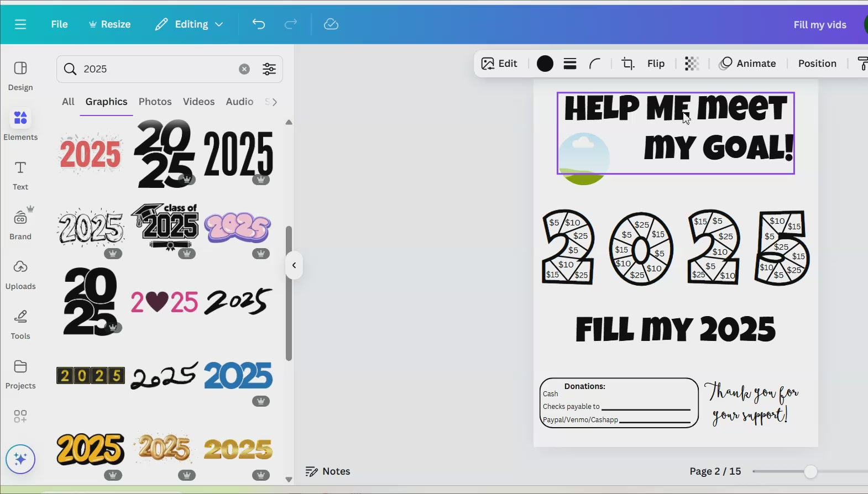Open the File menu
Screen dimensions: 868x494
click(59, 24)
